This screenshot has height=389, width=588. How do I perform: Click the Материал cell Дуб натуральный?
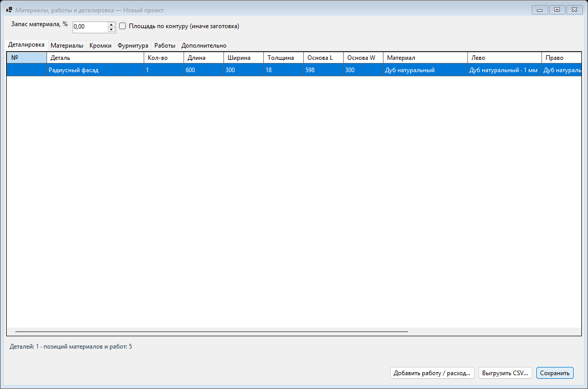pyautogui.click(x=425, y=70)
